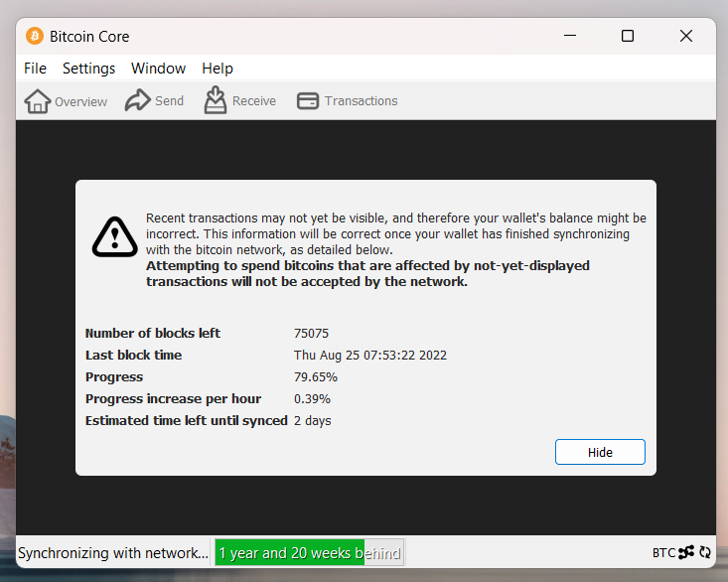The width and height of the screenshot is (728, 582).
Task: Click the BTC unit selector in status bar
Action: [663, 553]
